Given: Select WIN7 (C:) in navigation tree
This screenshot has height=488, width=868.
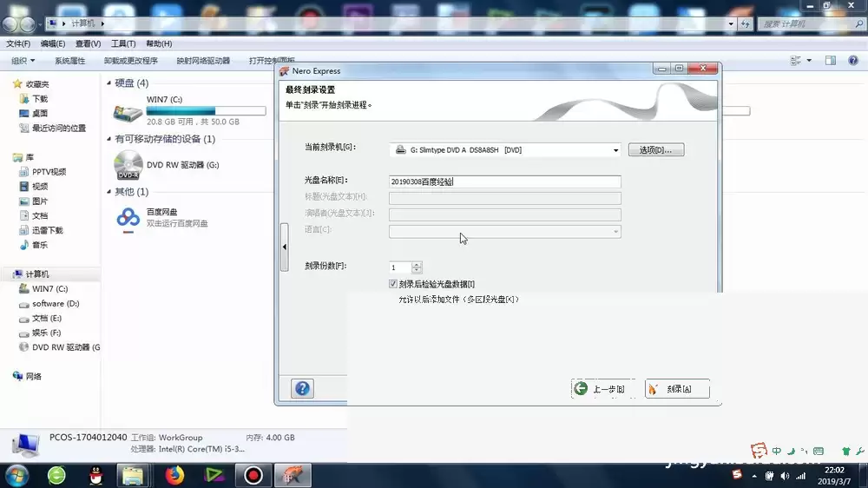Looking at the screenshot, I should click(x=49, y=288).
